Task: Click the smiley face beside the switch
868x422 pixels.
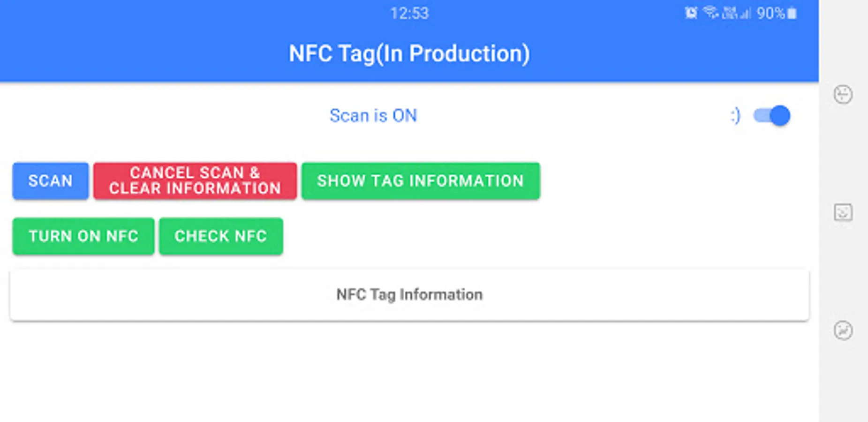Action: 735,116
